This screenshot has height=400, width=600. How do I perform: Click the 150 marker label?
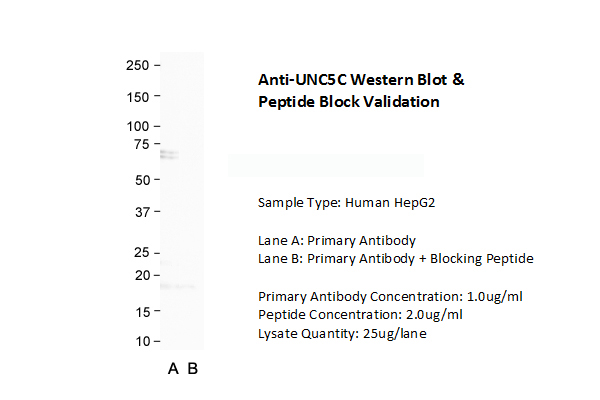pos(136,97)
